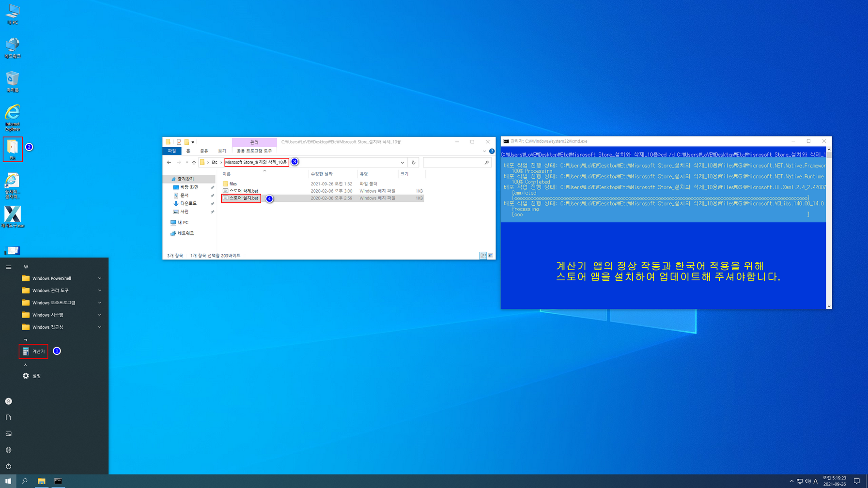Open the 홈 ribbon tab
Screen dimensions: 868x488
tap(188, 151)
